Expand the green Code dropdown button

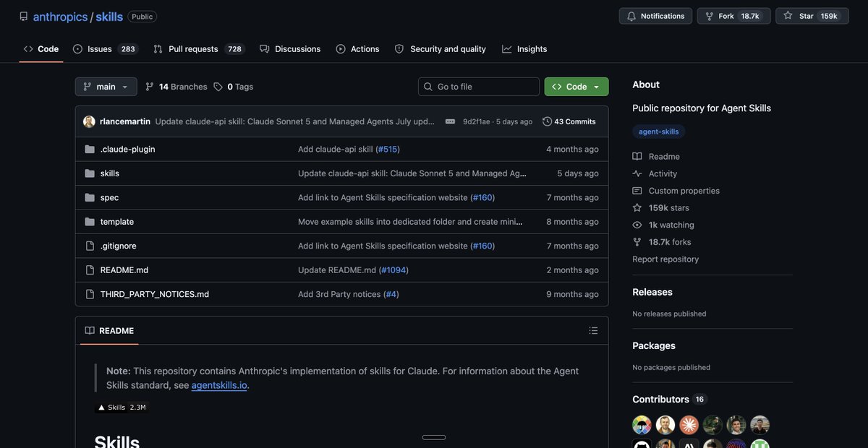pyautogui.click(x=576, y=87)
